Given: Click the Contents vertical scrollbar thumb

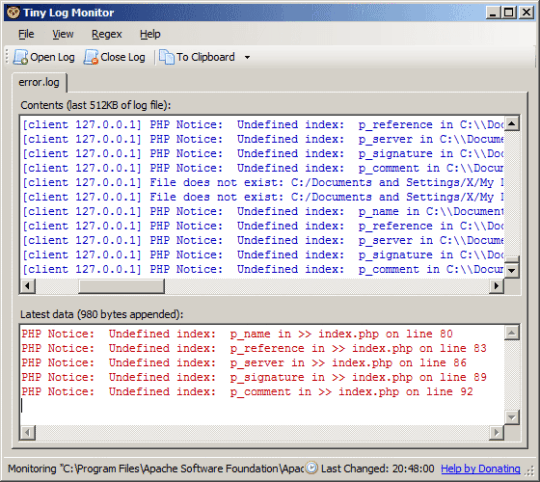Looking at the screenshot, I should click(x=512, y=259).
